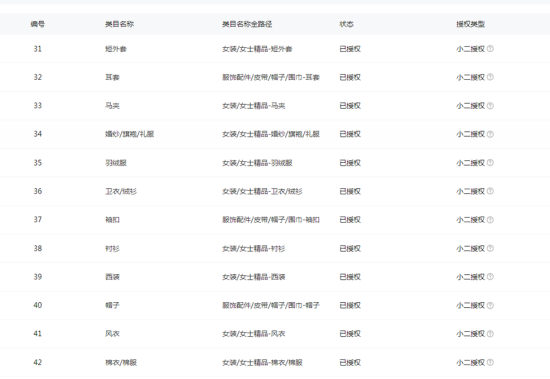
Task: Click the path 女装/女士精品-短外套
Action: click(x=257, y=49)
